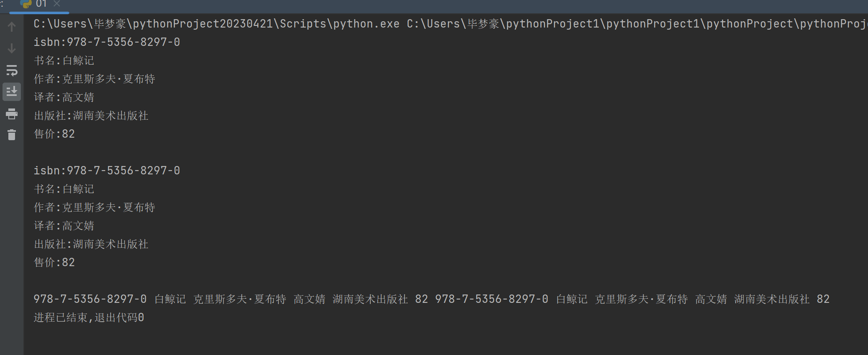Click the first 译者:高文婧 output line
Viewport: 868px width, 355px height.
click(x=64, y=97)
